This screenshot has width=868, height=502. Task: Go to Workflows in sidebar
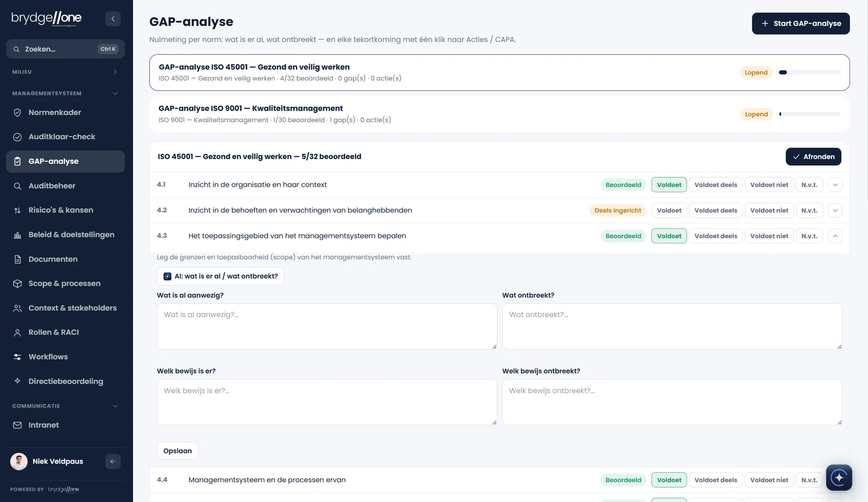tap(66, 357)
